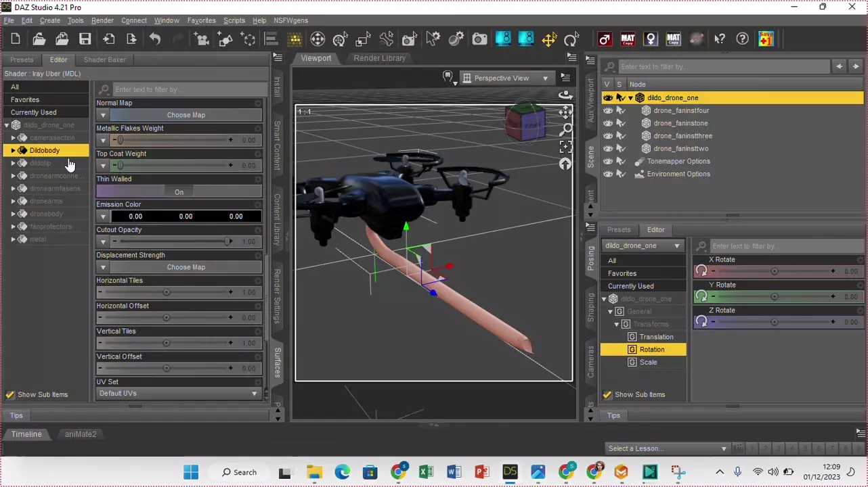The height and width of the screenshot is (487, 868).
Task: Toggle visibility of Environment Options node
Action: pos(608,174)
